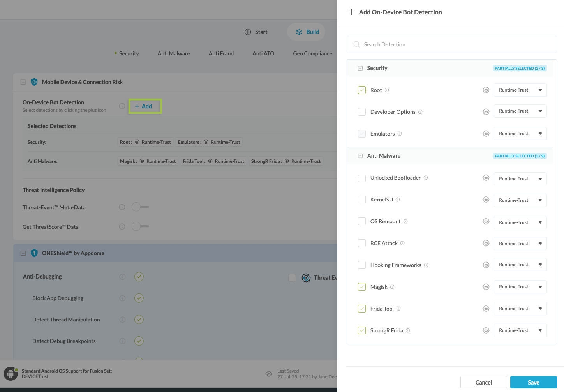Cancel adding on-device bot detection
This screenshot has height=392, width=564.
[483, 382]
